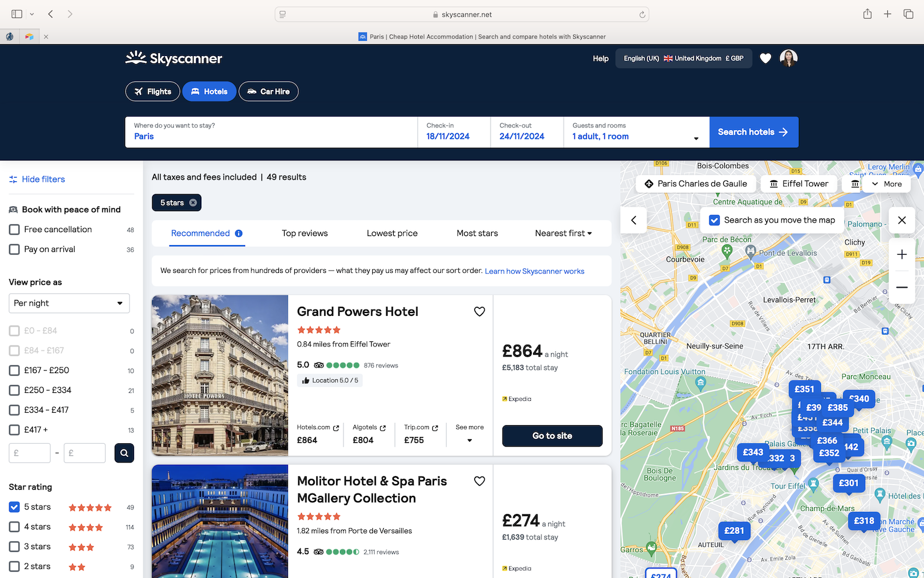Search the custom price range

124,453
